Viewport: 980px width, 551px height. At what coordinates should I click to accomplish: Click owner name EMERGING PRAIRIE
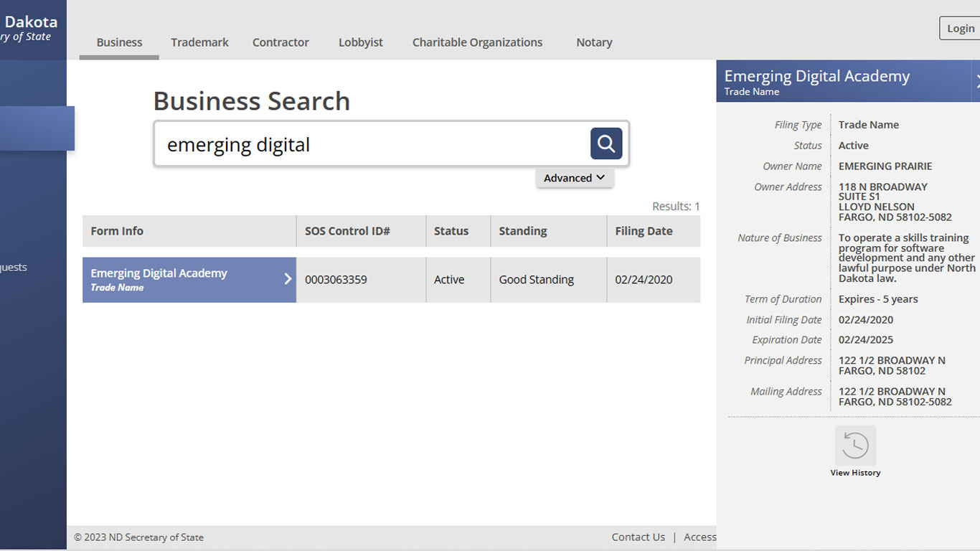[x=885, y=166]
